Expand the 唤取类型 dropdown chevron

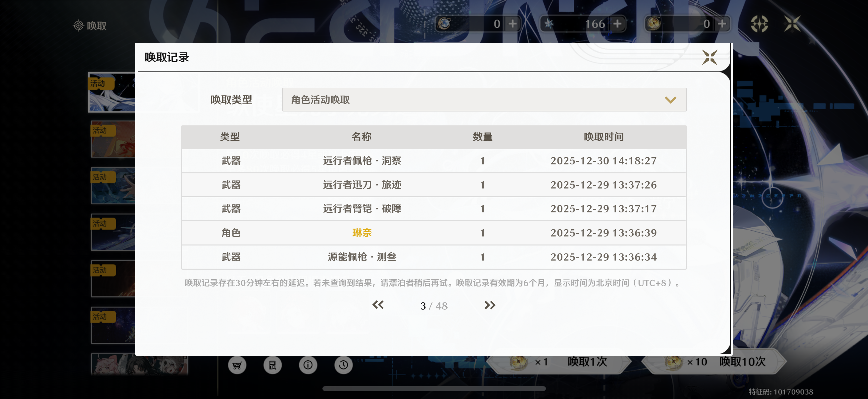670,100
